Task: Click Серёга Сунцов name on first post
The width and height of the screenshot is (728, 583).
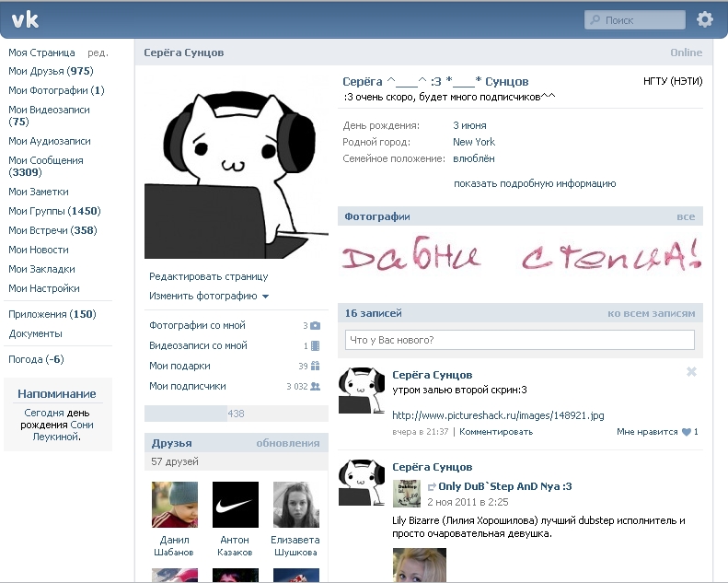Action: (x=433, y=375)
